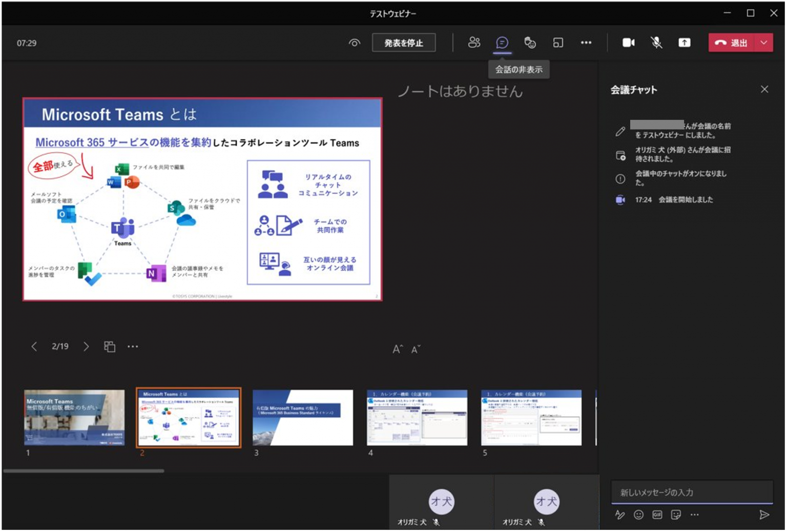Click slide counter 2/19
The image size is (787, 532).
tap(60, 346)
